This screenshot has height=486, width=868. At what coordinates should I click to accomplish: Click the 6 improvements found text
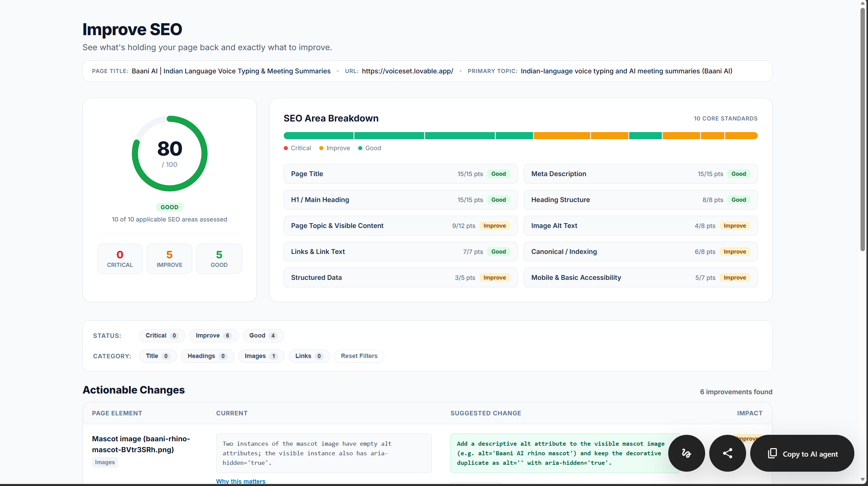pos(736,392)
